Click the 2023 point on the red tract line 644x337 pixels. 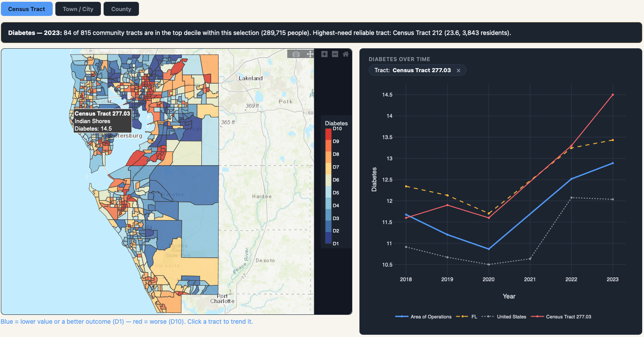[613, 95]
